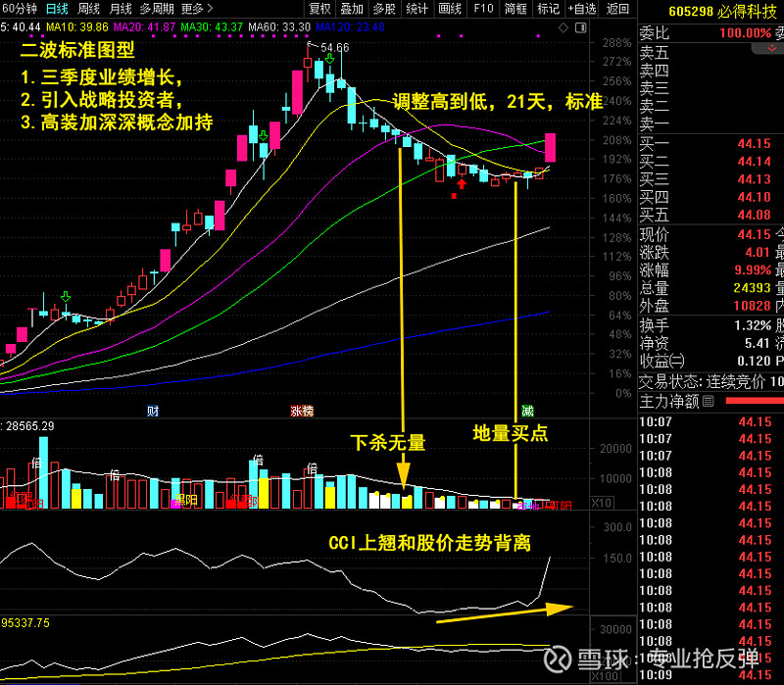Expand the red double-chevron in order book
The width and height of the screenshot is (784, 685).
771,48
